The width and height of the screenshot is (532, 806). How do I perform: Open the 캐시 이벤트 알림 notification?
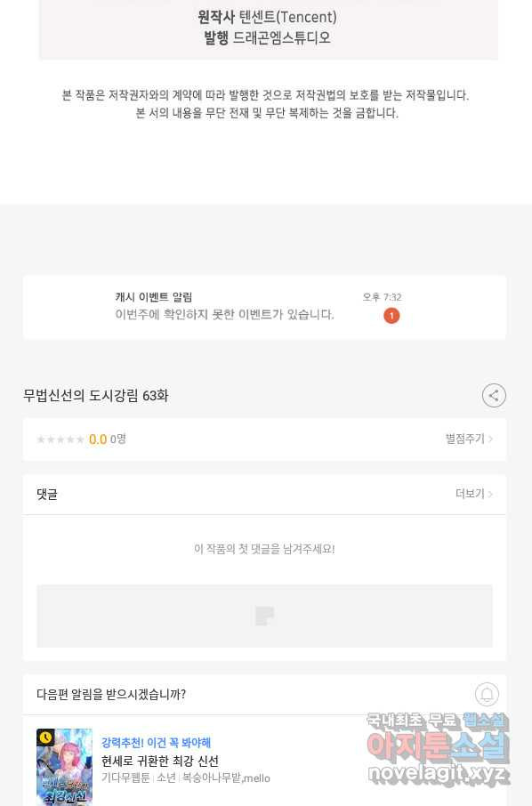pyautogui.click(x=264, y=307)
